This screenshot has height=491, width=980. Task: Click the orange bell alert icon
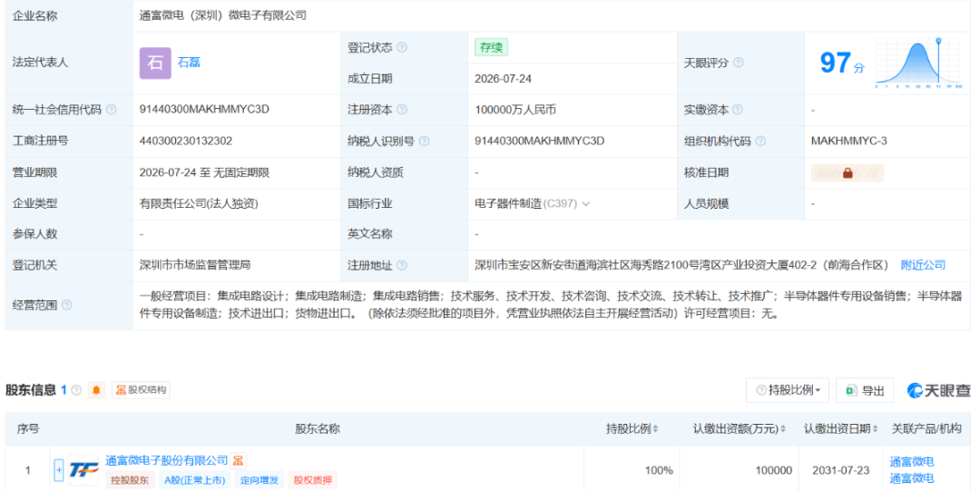pyautogui.click(x=96, y=390)
